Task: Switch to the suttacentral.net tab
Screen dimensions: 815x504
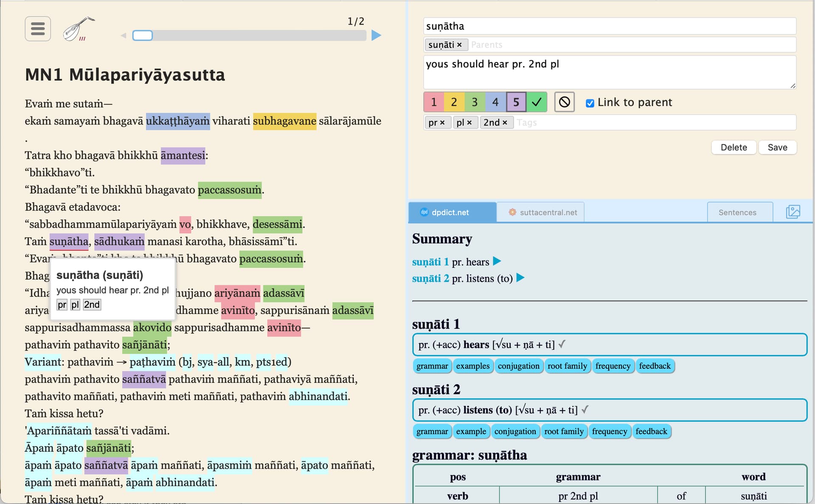Action: pyautogui.click(x=540, y=212)
